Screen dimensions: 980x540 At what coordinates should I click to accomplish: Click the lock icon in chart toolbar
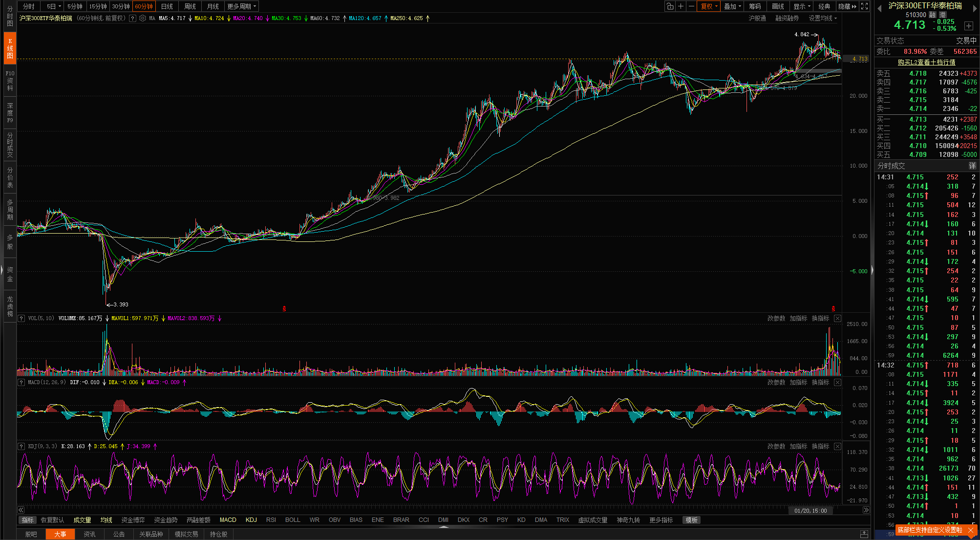click(x=670, y=6)
